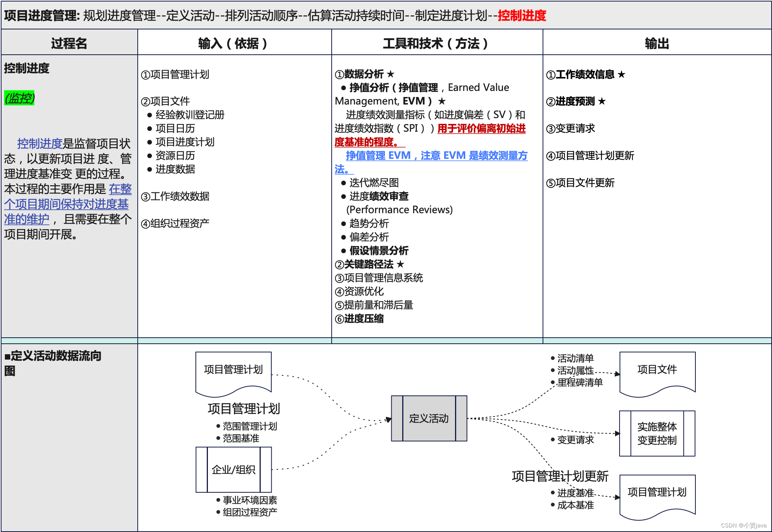The width and height of the screenshot is (772, 532).
Task: Select the 进度数据 bullet
Action: [171, 169]
